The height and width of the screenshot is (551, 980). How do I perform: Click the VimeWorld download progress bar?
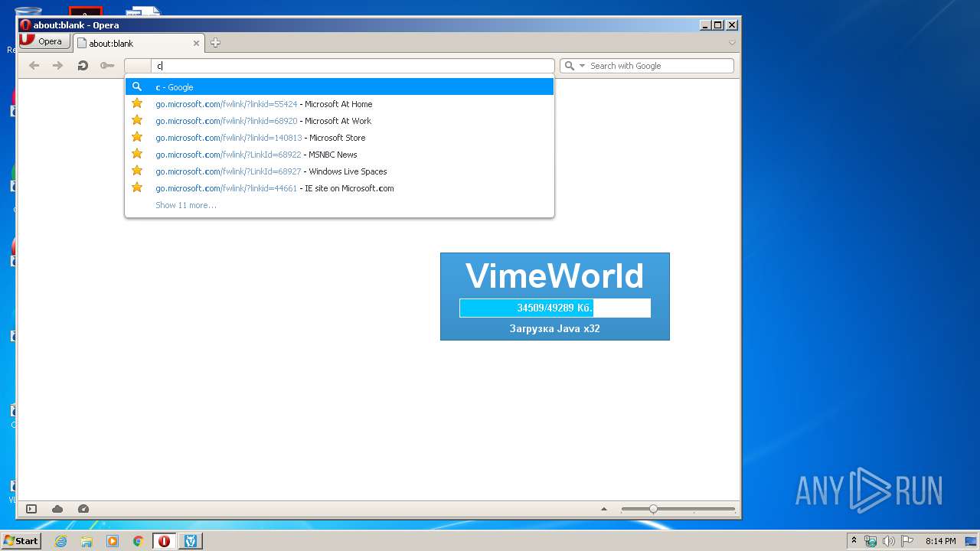pyautogui.click(x=555, y=308)
